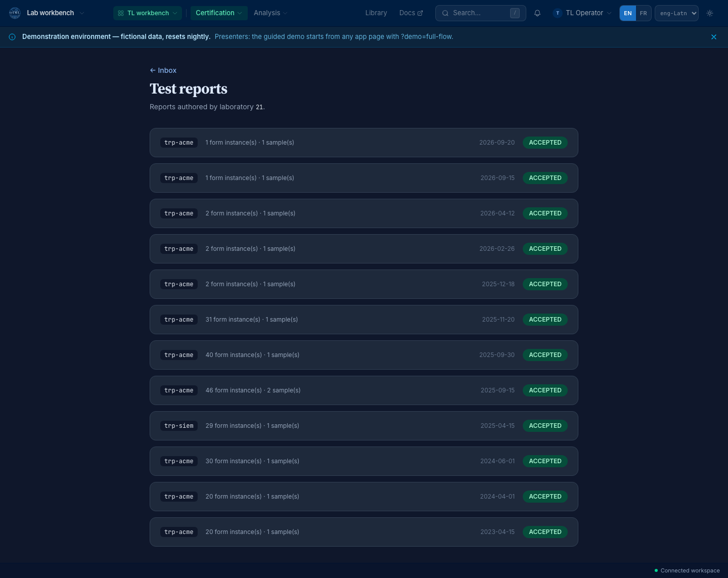Click the search magnifier icon
Image resolution: width=728 pixels, height=578 pixels.
tap(445, 13)
